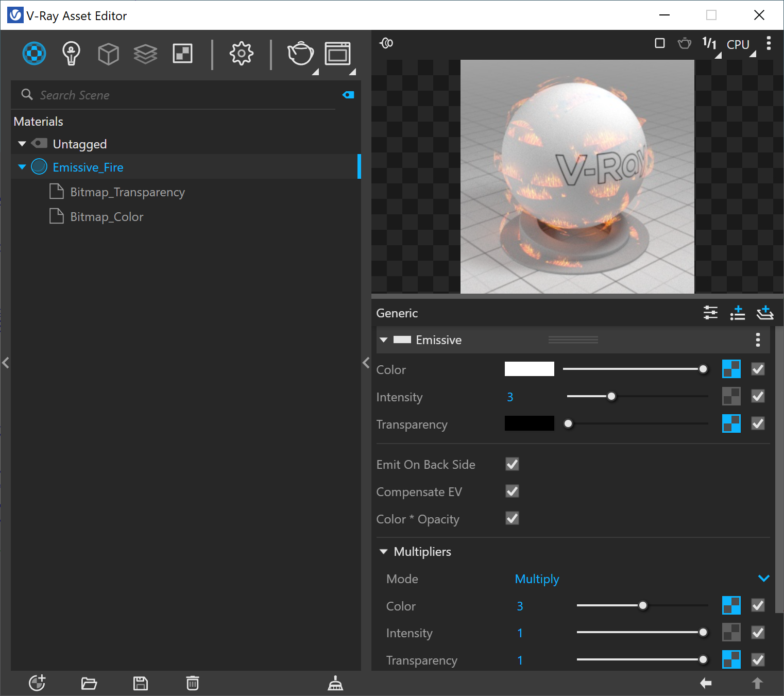This screenshot has width=784, height=696.
Task: Click Import Asset folder icon
Action: [89, 684]
